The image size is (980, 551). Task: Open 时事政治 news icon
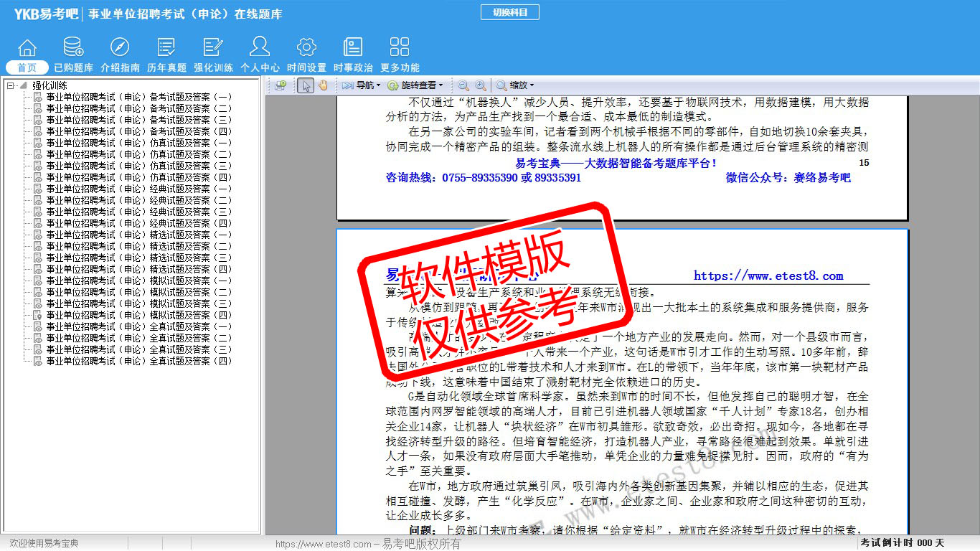tap(353, 48)
